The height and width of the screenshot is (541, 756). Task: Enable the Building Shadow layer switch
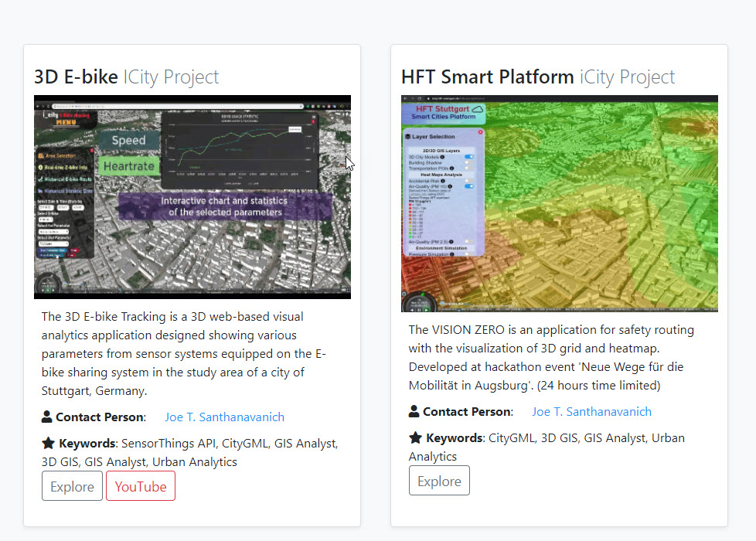click(469, 163)
